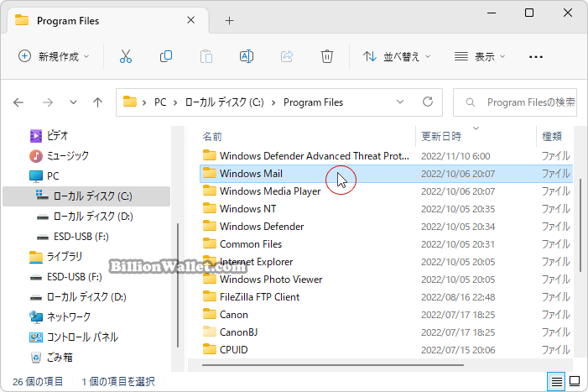This screenshot has width=588, height=392.
Task: Click the navigation pane vertical scrollbar
Action: pos(178,285)
